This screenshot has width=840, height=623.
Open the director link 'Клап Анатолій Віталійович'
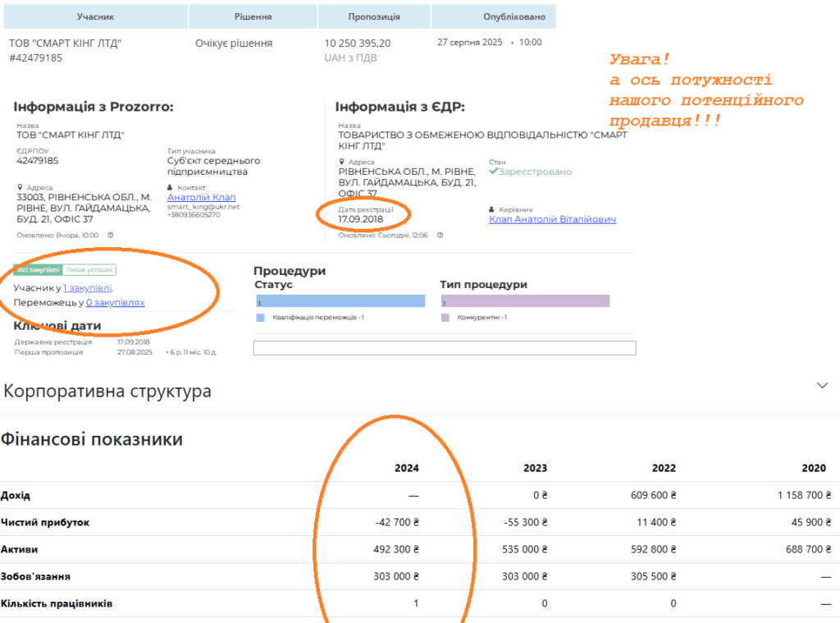coord(552,219)
